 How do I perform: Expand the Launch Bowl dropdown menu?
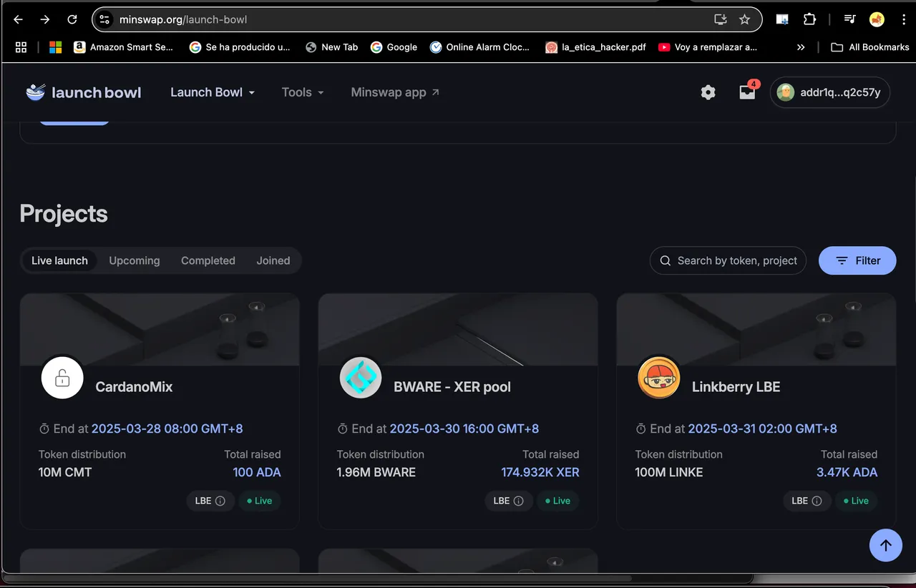pyautogui.click(x=213, y=92)
